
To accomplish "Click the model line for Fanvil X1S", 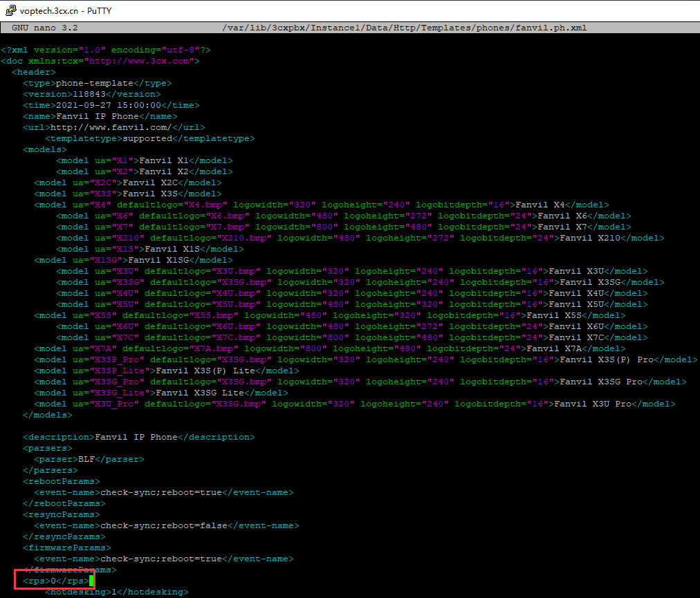I will 150,249.
